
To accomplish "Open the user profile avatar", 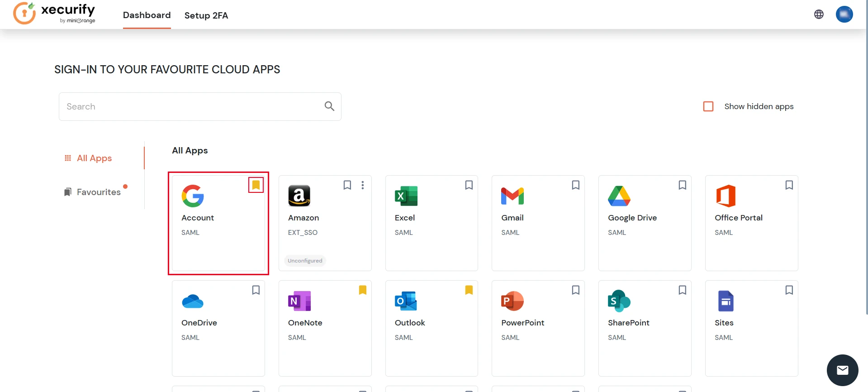I will (x=844, y=14).
